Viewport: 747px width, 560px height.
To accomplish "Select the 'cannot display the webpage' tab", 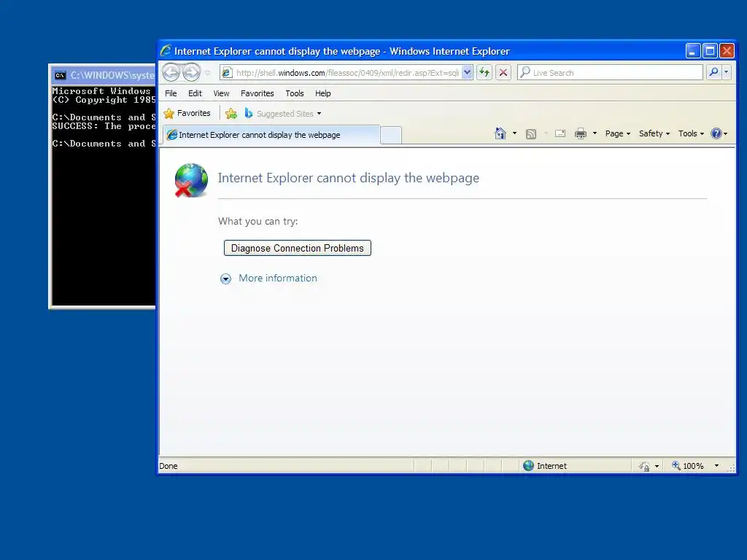I will [x=271, y=135].
